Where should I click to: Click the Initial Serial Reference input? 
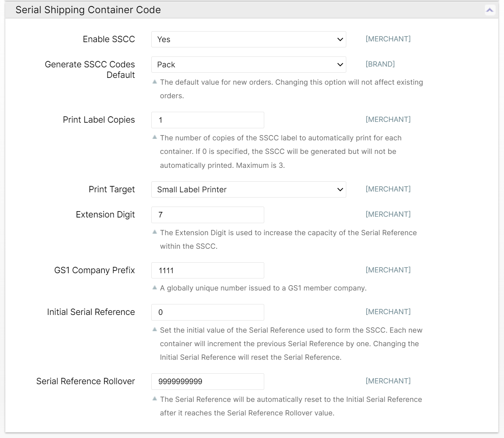(207, 312)
